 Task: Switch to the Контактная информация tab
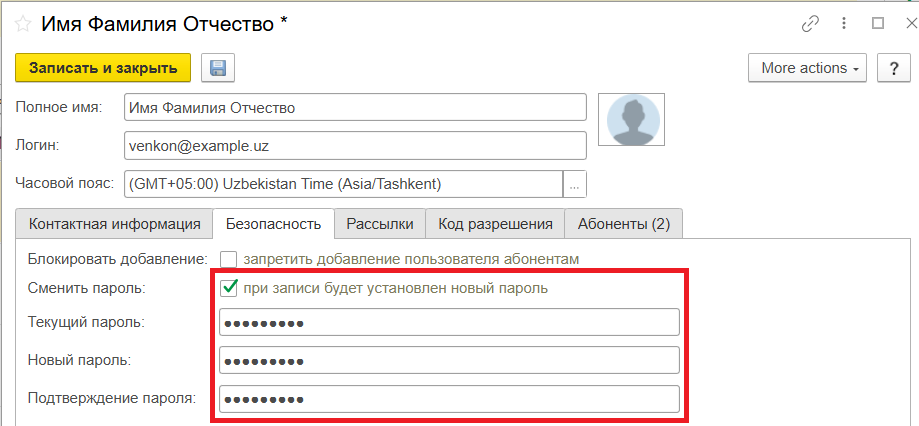114,224
